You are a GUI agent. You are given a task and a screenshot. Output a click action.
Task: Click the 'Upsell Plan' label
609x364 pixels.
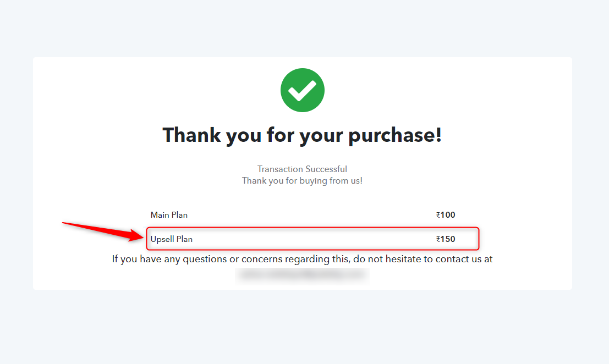171,239
